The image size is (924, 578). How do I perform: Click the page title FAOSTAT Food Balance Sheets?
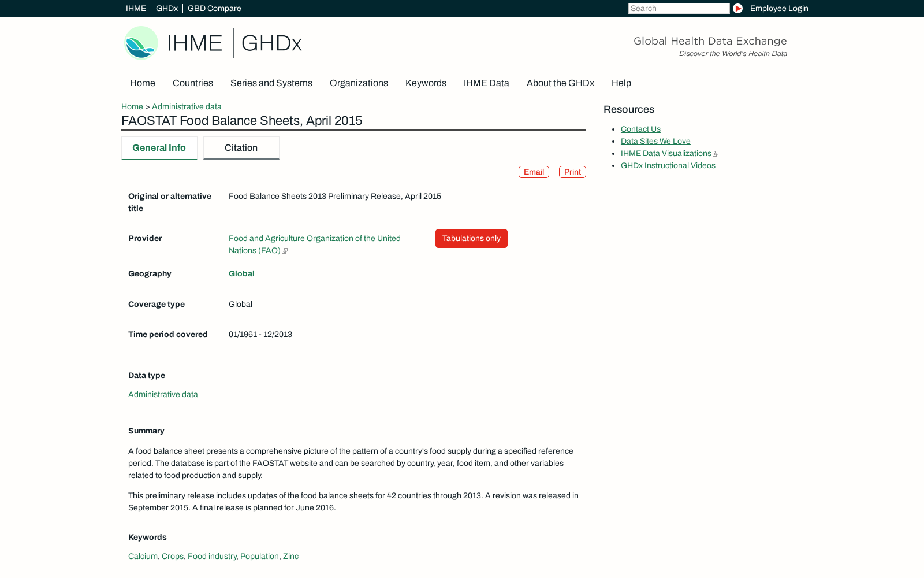(241, 121)
